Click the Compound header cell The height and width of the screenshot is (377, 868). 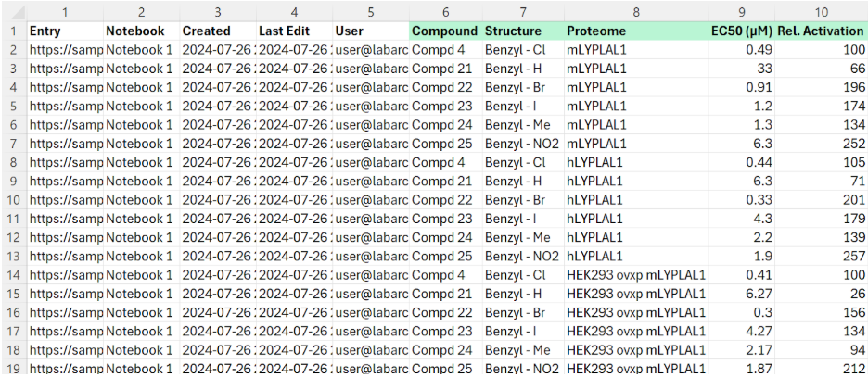444,31
